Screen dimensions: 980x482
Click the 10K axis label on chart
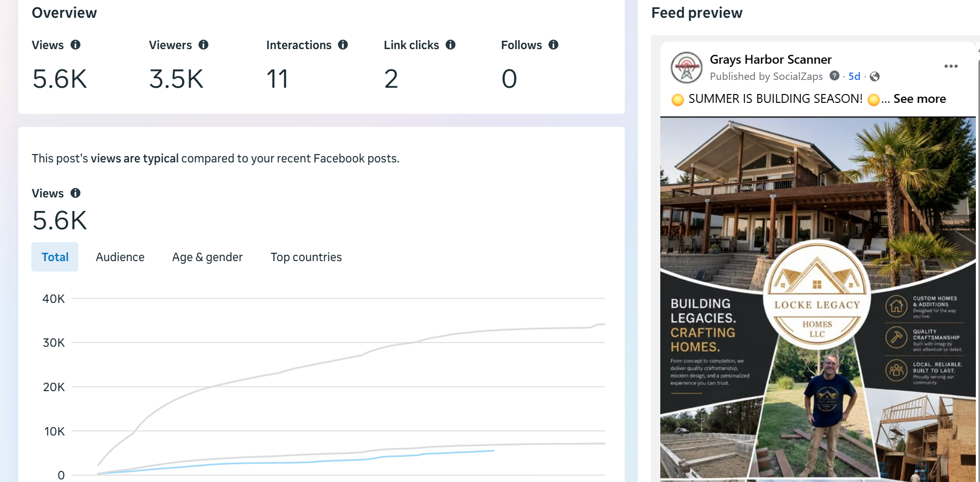pos(54,431)
